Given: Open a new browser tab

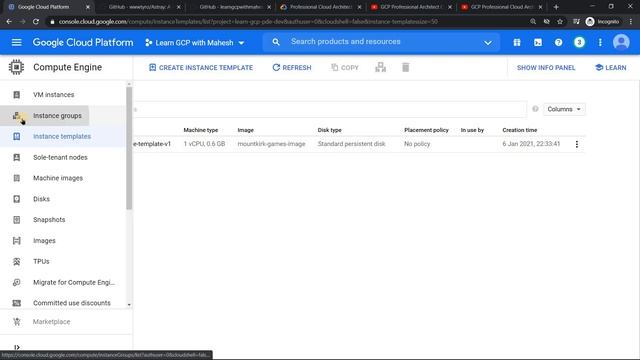Looking at the screenshot, I should tap(556, 7).
